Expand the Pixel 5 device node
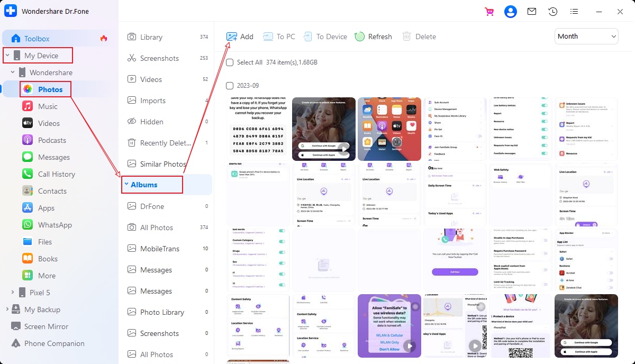635x364 pixels. tap(13, 293)
